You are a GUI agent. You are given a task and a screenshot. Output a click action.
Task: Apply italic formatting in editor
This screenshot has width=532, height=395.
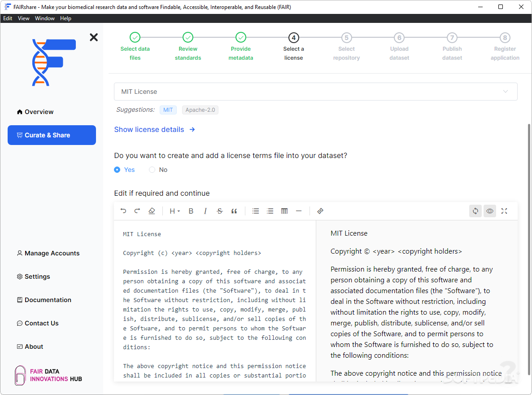click(x=205, y=211)
